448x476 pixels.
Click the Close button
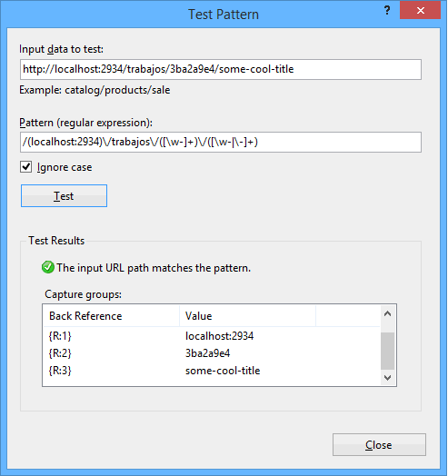click(379, 445)
